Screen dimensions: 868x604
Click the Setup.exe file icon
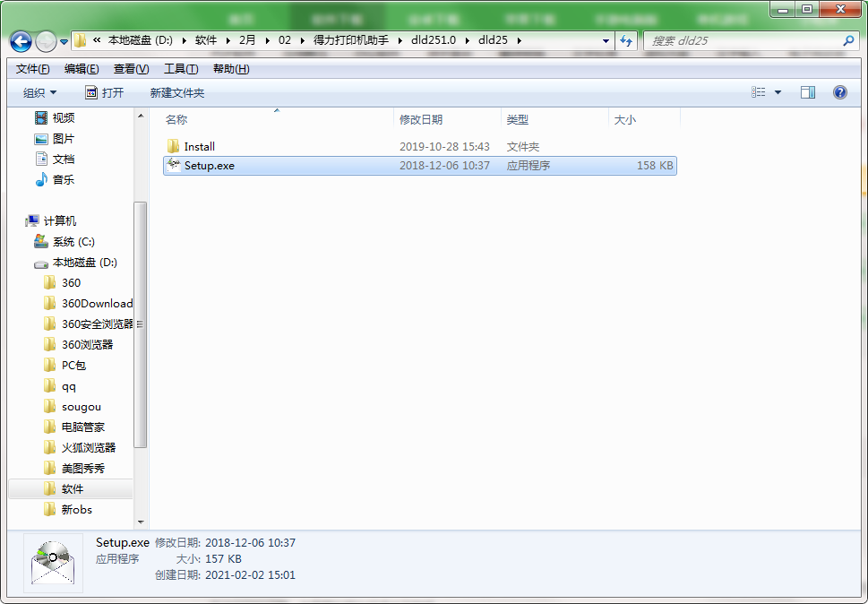pos(173,165)
